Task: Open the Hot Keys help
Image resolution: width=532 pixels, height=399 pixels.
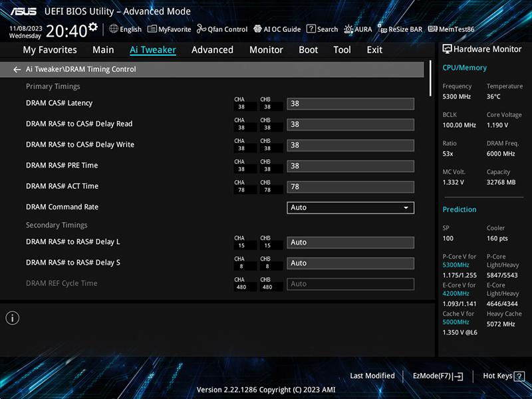Action: coord(503,376)
